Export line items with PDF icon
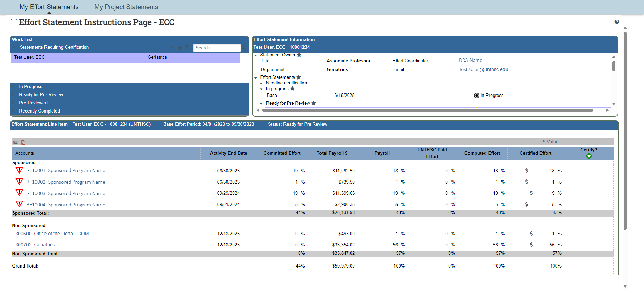 [23, 142]
